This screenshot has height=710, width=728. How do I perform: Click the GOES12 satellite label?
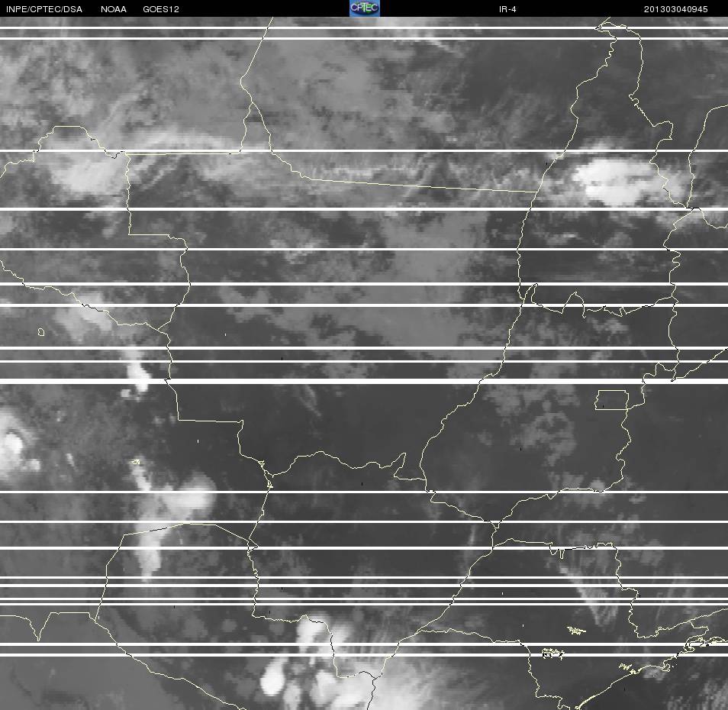(161, 9)
